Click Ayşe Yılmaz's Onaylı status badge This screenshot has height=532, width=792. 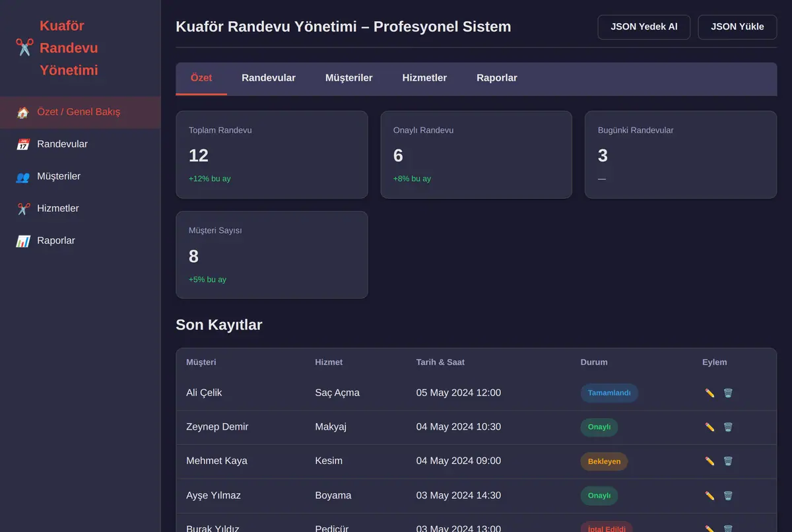[x=599, y=496]
